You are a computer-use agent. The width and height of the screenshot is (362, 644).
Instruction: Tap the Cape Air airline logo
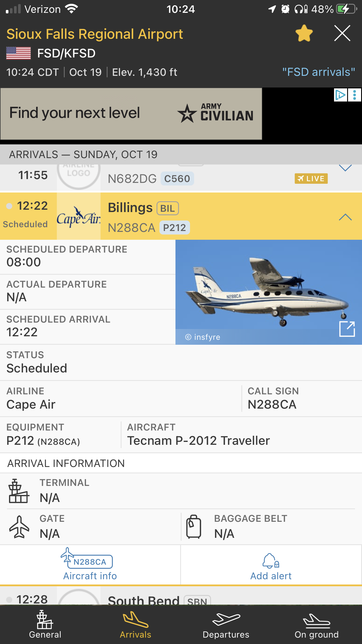[x=79, y=216]
